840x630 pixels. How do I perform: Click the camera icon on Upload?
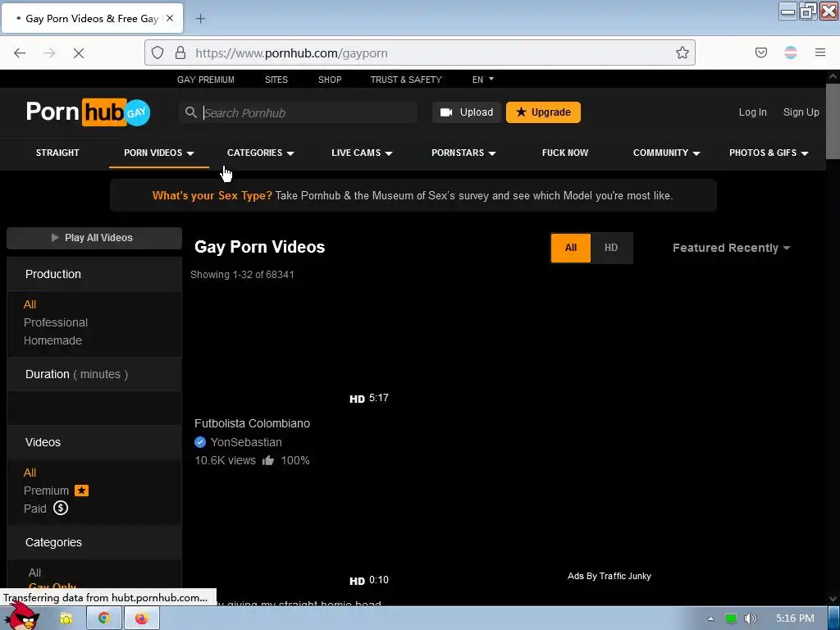446,112
